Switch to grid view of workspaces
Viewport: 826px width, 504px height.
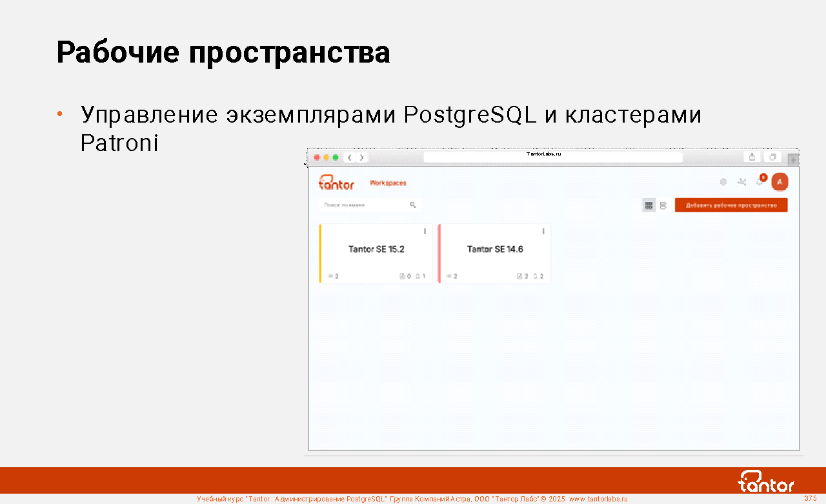(x=649, y=205)
